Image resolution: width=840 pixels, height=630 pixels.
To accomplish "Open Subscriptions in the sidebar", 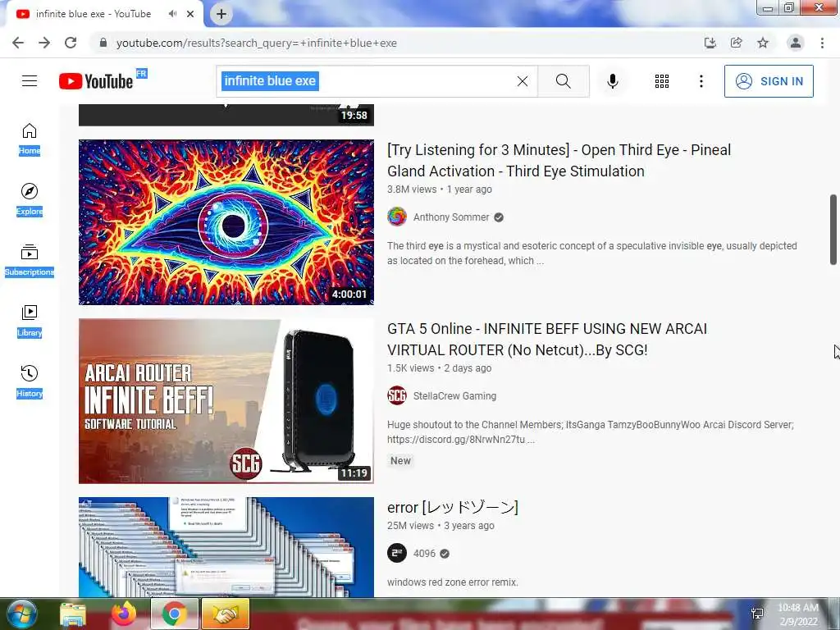I will pyautogui.click(x=30, y=260).
